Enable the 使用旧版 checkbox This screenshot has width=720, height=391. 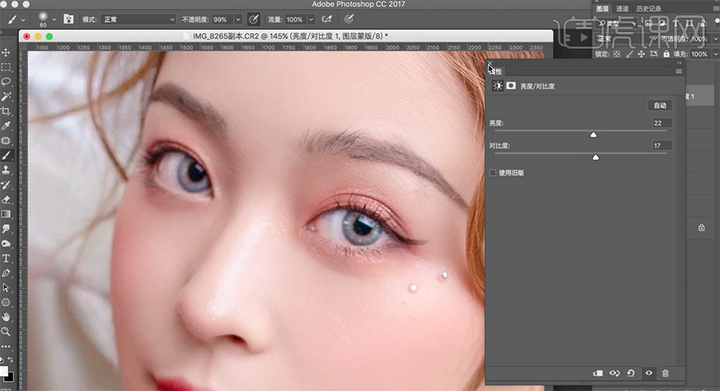[493, 173]
